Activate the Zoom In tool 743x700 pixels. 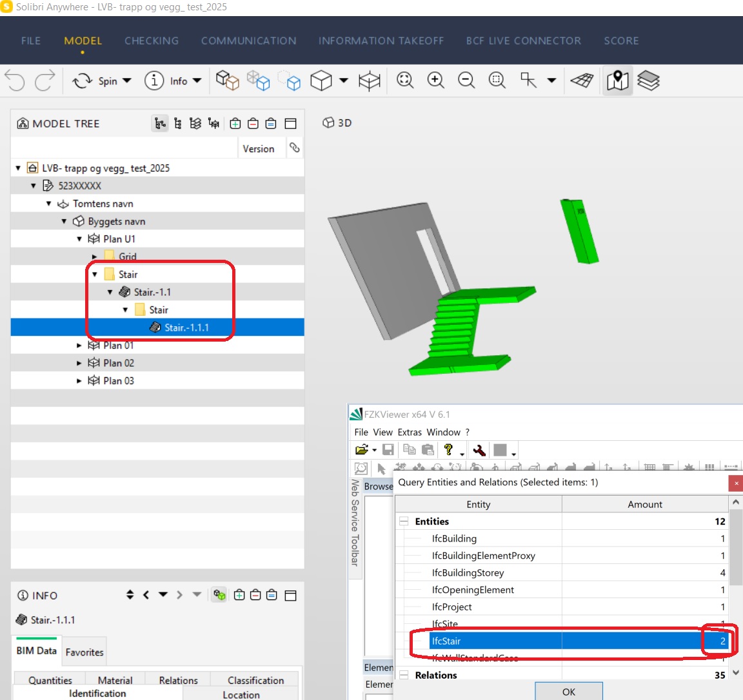[435, 81]
